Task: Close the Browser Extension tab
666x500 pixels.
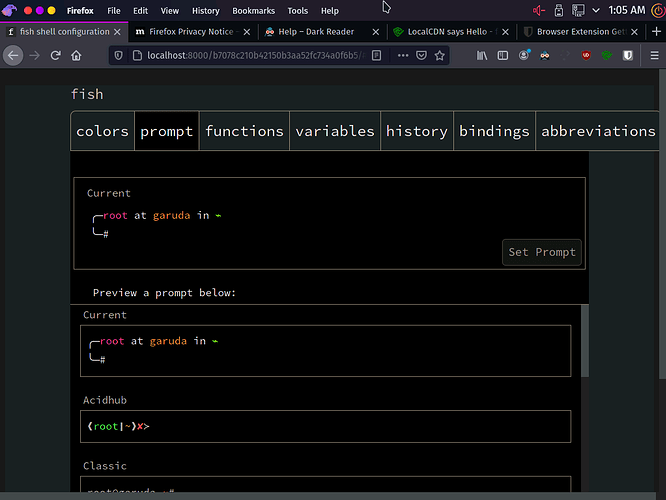Action: tap(635, 32)
